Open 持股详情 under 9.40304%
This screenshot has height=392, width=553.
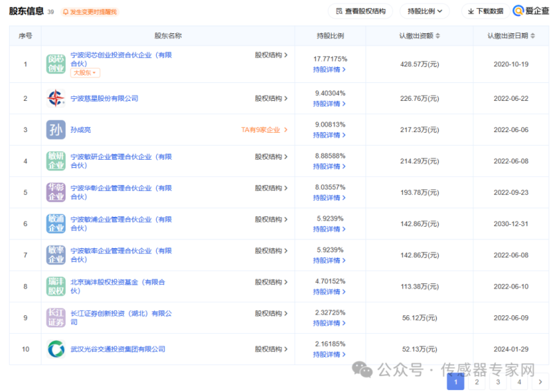(x=330, y=104)
